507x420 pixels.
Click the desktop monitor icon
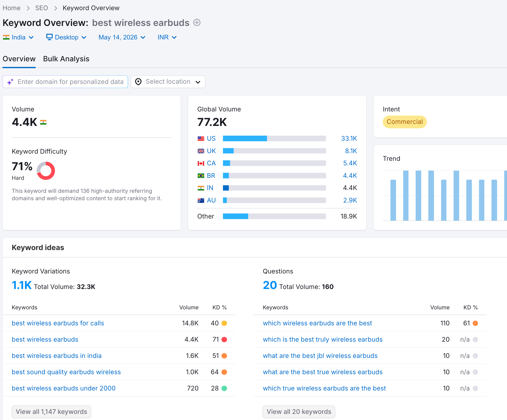[49, 37]
